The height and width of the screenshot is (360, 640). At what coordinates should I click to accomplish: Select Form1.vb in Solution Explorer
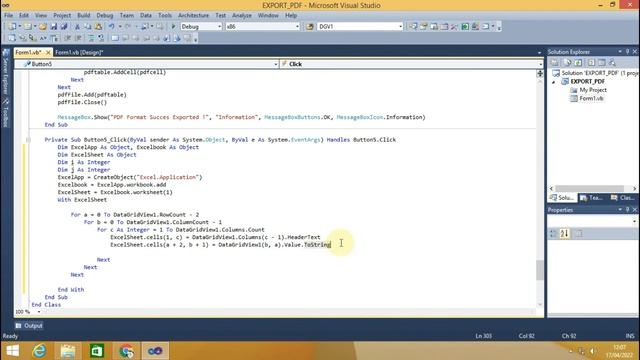587,98
